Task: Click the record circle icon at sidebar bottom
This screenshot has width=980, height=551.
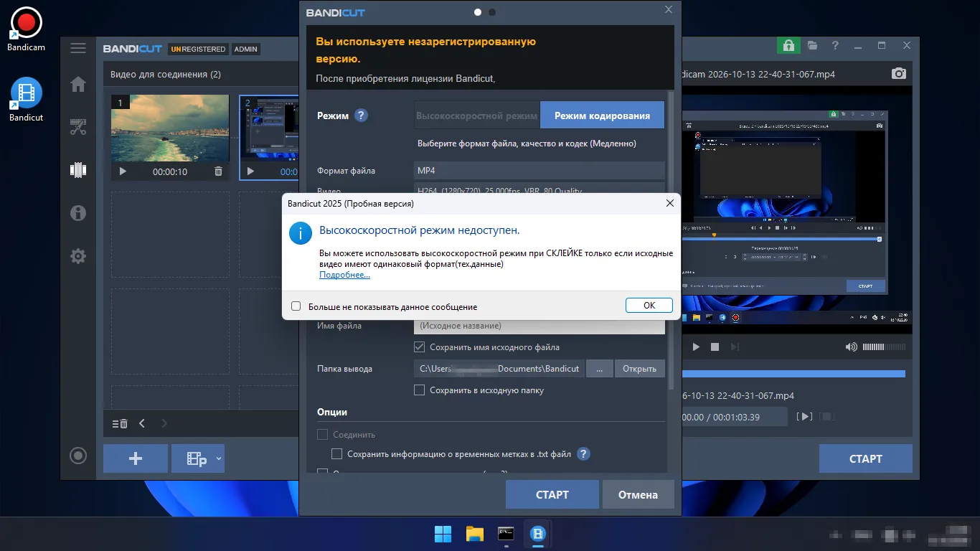Action: 78,456
